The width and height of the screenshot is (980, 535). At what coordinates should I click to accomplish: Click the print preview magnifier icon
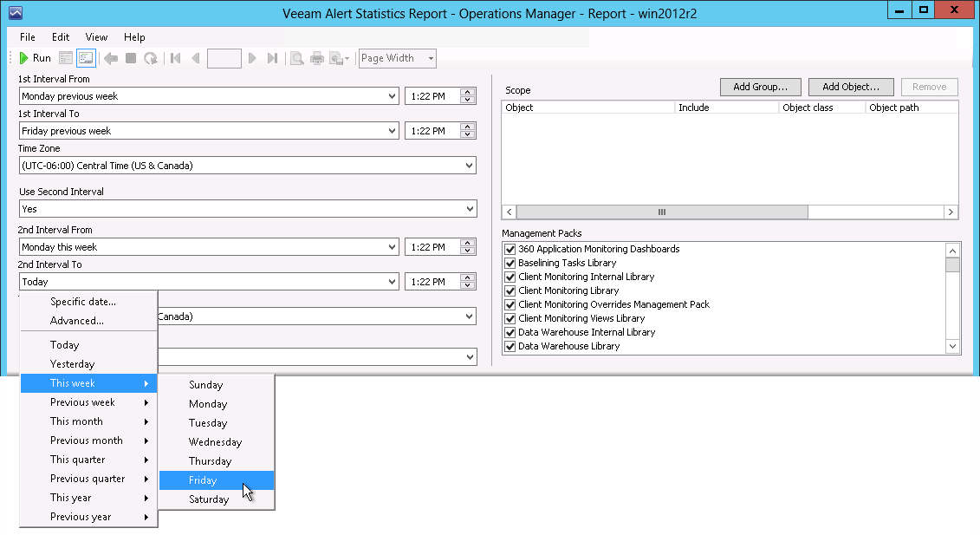point(297,58)
